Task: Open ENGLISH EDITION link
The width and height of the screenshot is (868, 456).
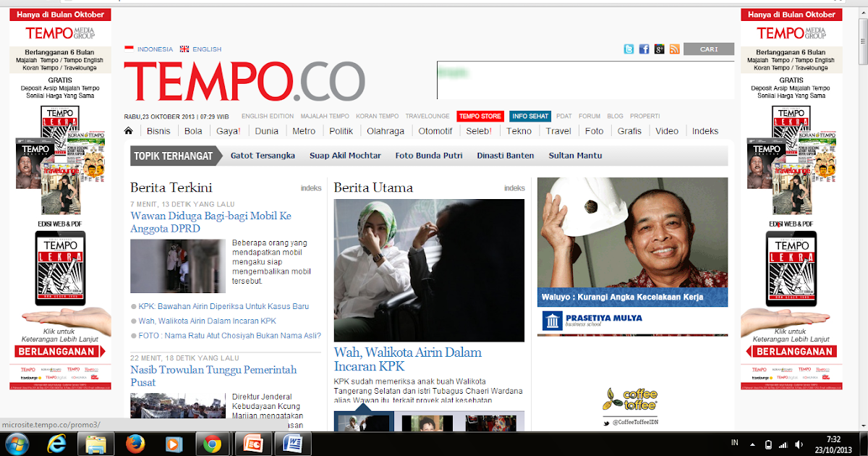Action: (x=268, y=116)
